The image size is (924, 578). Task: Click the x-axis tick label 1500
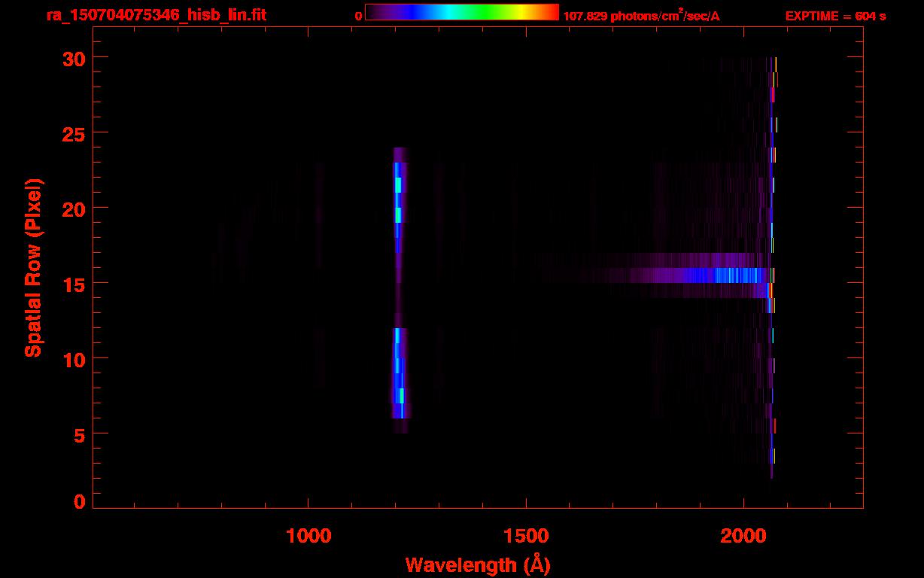pyautogui.click(x=526, y=536)
